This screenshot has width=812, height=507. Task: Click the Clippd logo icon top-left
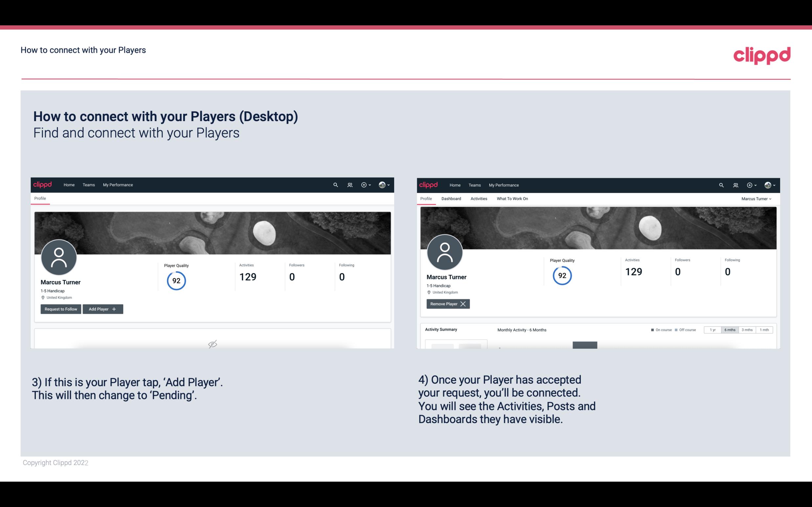(x=43, y=184)
